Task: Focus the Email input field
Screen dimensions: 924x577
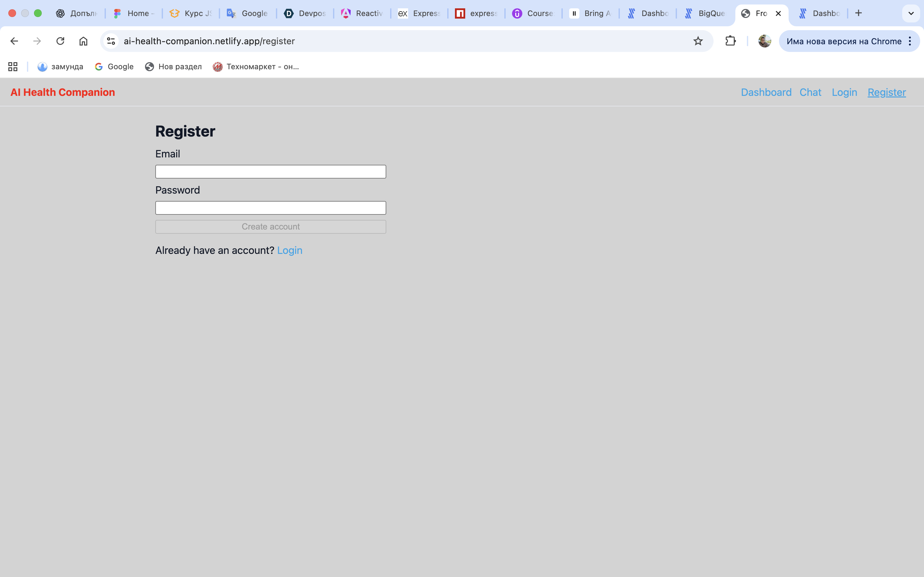Action: pyautogui.click(x=270, y=172)
